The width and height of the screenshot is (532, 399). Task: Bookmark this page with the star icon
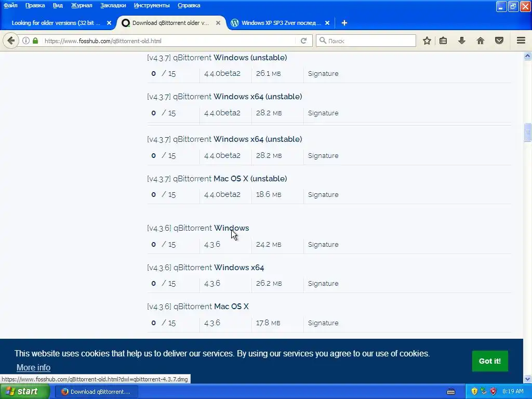[427, 41]
